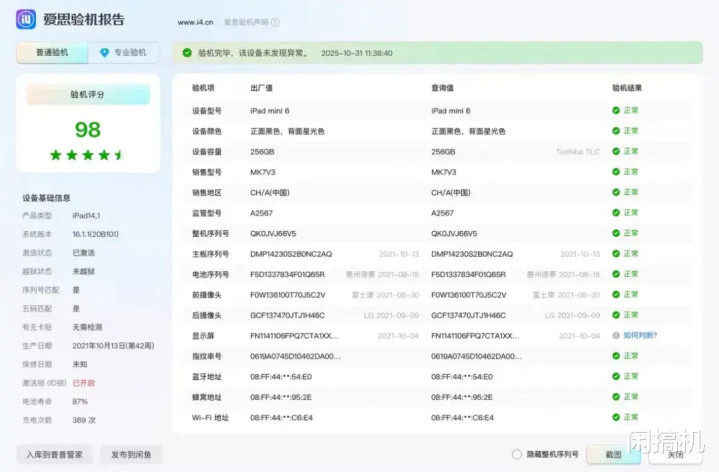Switch to the 专业验机 tab
Image resolution: width=719 pixels, height=472 pixels.
124,53
